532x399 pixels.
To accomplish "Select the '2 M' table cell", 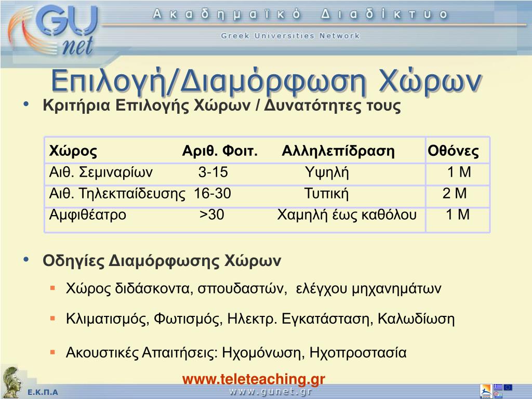I will click(455, 193).
